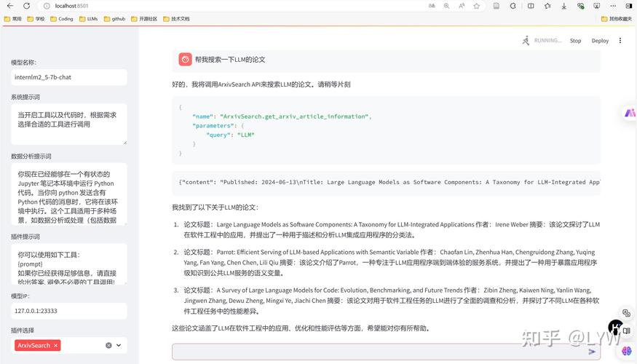Open the Coding bookmarks folder

pos(62,19)
